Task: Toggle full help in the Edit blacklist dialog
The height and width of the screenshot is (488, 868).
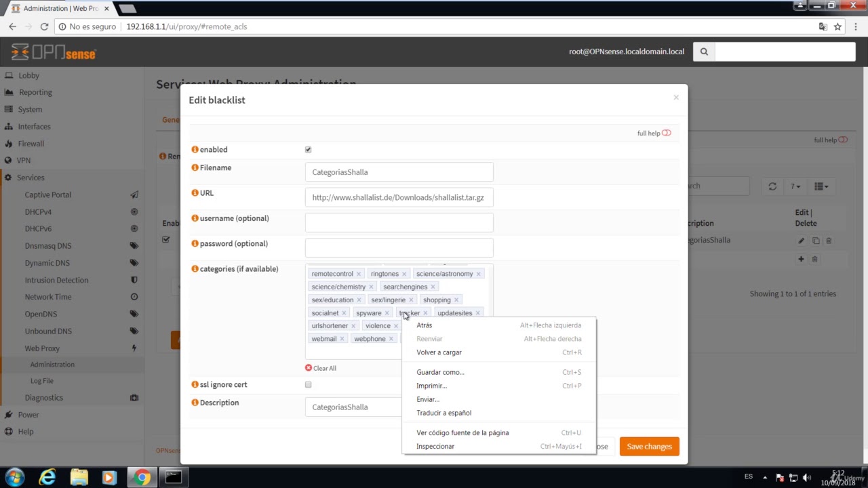Action: [666, 133]
